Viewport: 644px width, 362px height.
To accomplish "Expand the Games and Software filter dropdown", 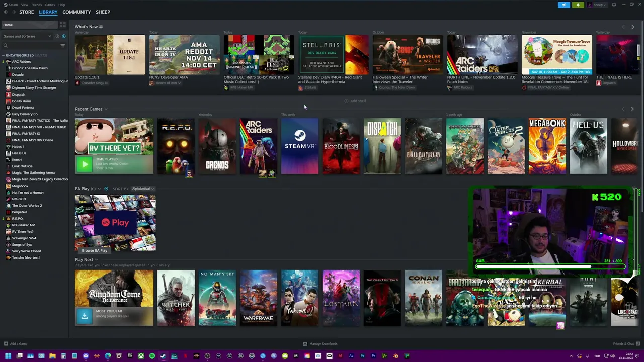I will click(27, 36).
